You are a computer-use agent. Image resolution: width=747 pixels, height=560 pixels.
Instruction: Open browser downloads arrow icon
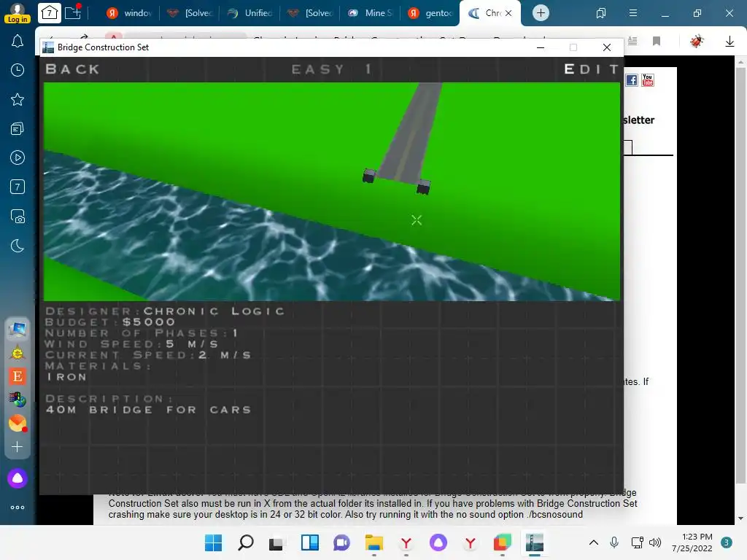[729, 42]
